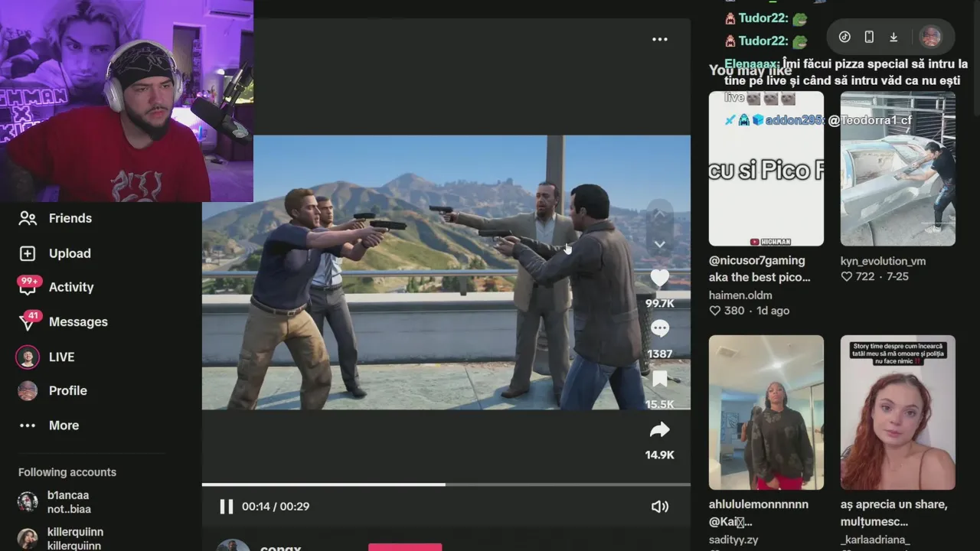Image resolution: width=980 pixels, height=551 pixels.
Task: Click the 722 likes on kyn_evolution_vm video
Action: pyautogui.click(x=857, y=276)
